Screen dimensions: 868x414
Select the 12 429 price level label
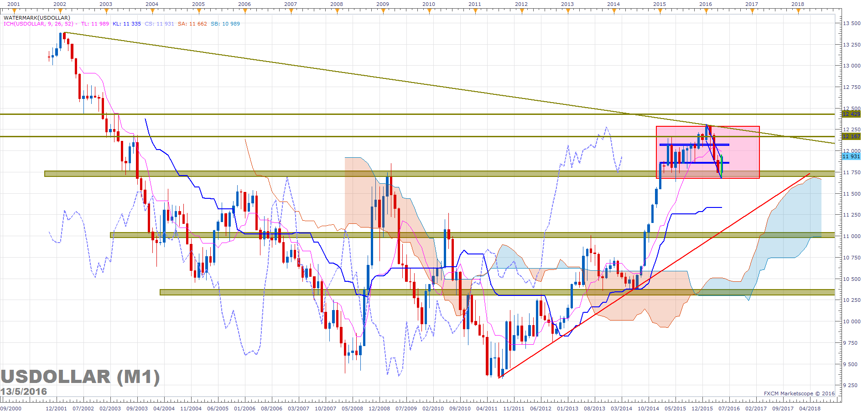pos(851,114)
